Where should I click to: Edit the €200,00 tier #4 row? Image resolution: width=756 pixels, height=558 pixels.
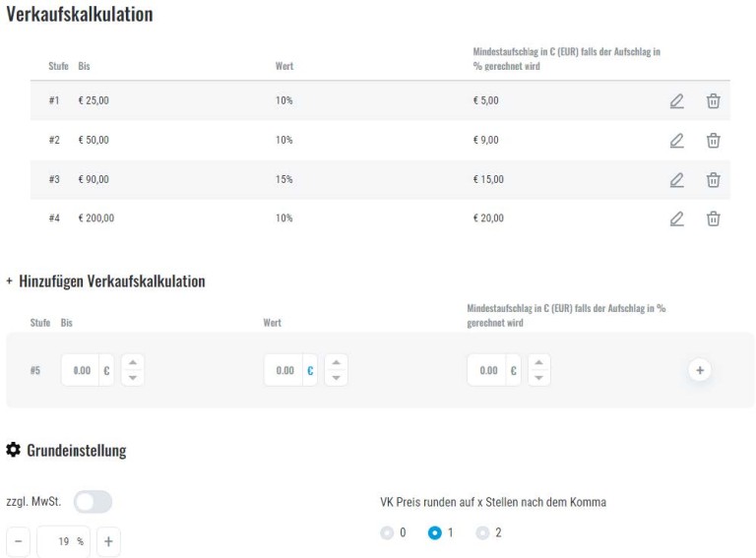click(x=676, y=218)
